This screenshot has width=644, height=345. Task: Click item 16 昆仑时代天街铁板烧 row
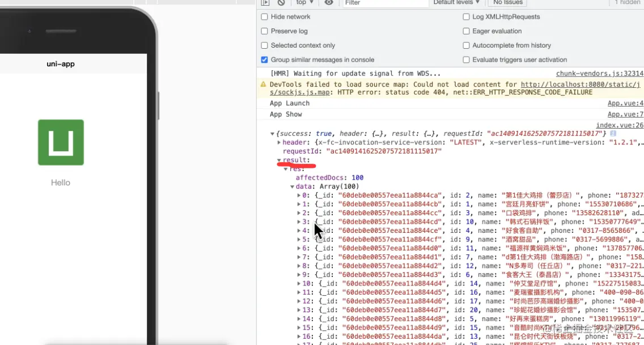pos(472,337)
